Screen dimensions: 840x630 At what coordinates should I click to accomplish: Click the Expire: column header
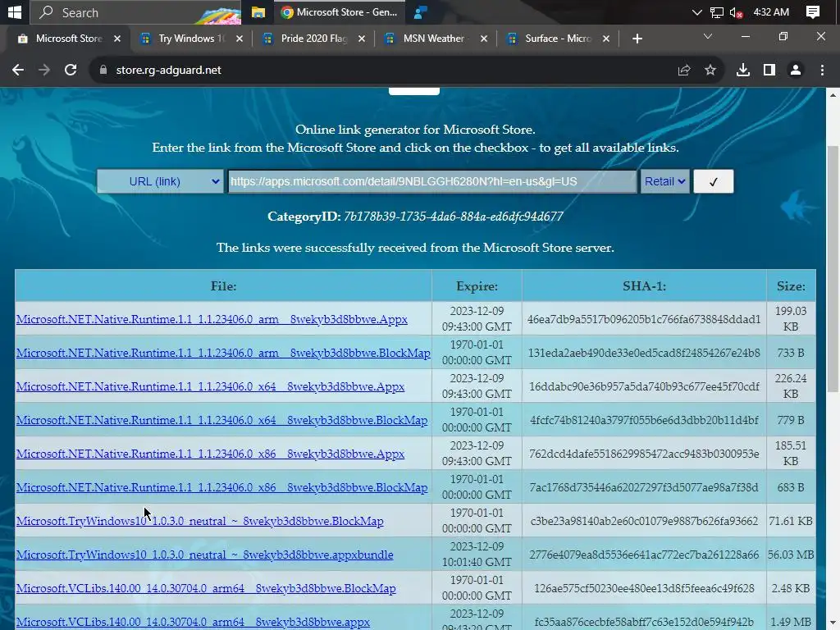(x=477, y=286)
